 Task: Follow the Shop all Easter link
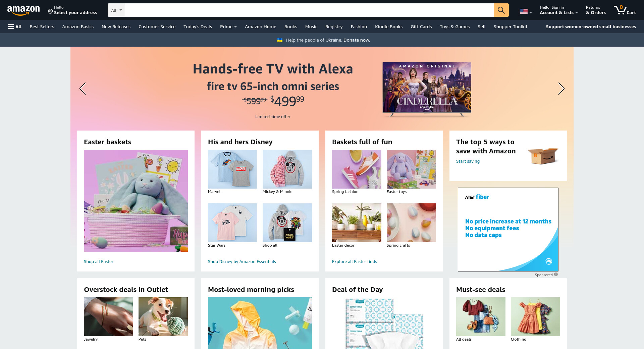[x=99, y=261]
